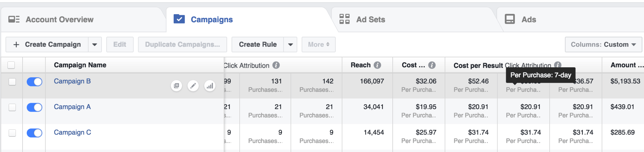Turn off the Campaign C toggle
Screen dimensions: 644x152
click(x=34, y=133)
